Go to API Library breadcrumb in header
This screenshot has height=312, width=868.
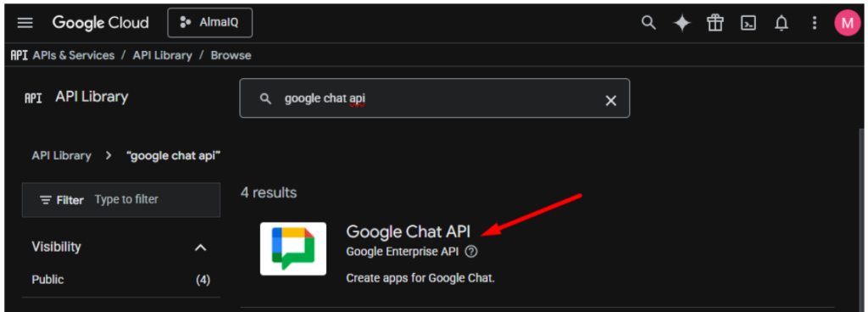tap(162, 55)
